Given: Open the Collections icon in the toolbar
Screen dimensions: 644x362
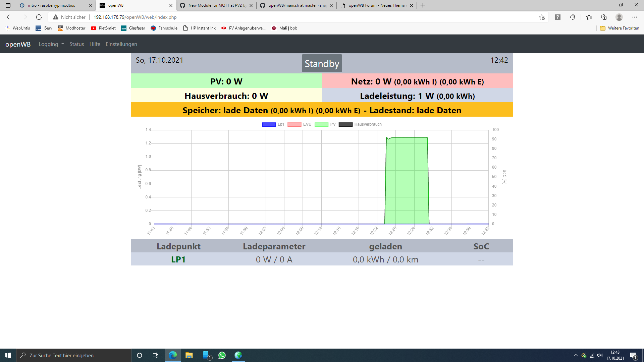Looking at the screenshot, I should [x=604, y=17].
